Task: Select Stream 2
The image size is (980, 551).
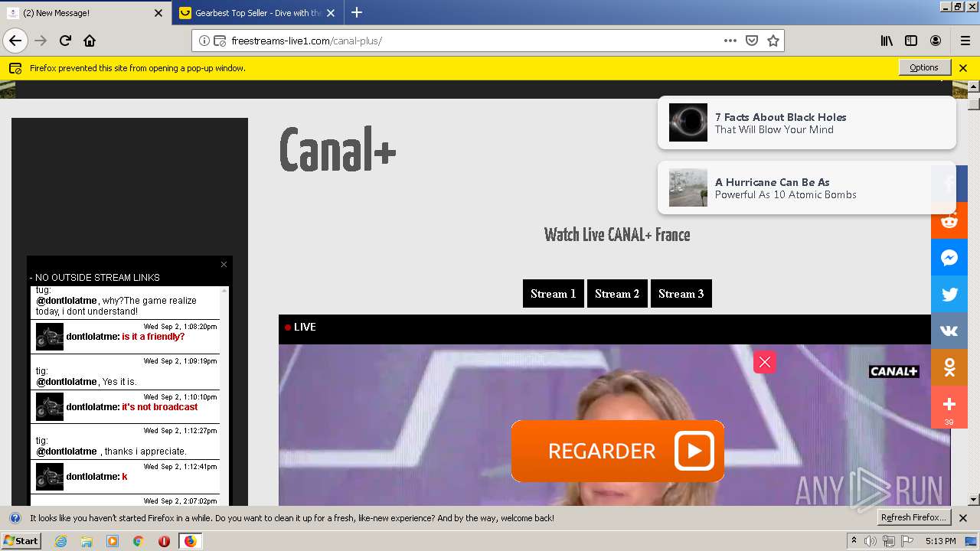Action: [617, 294]
